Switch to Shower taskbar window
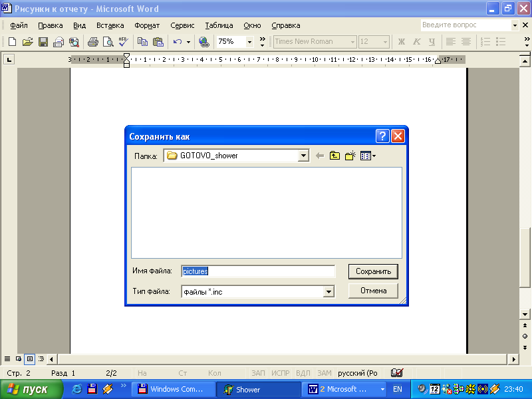Screen dimensions: 532x399 (259, 389)
